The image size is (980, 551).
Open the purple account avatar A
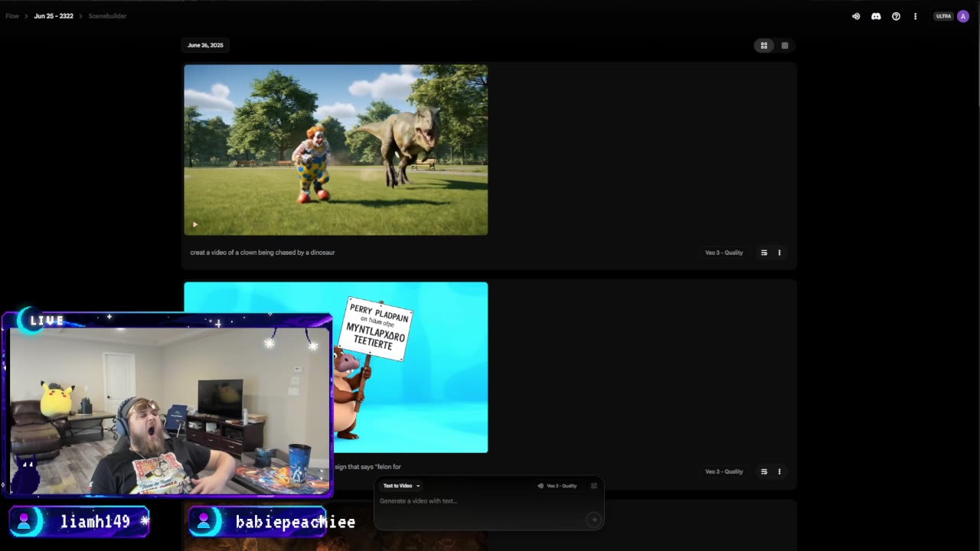click(963, 16)
